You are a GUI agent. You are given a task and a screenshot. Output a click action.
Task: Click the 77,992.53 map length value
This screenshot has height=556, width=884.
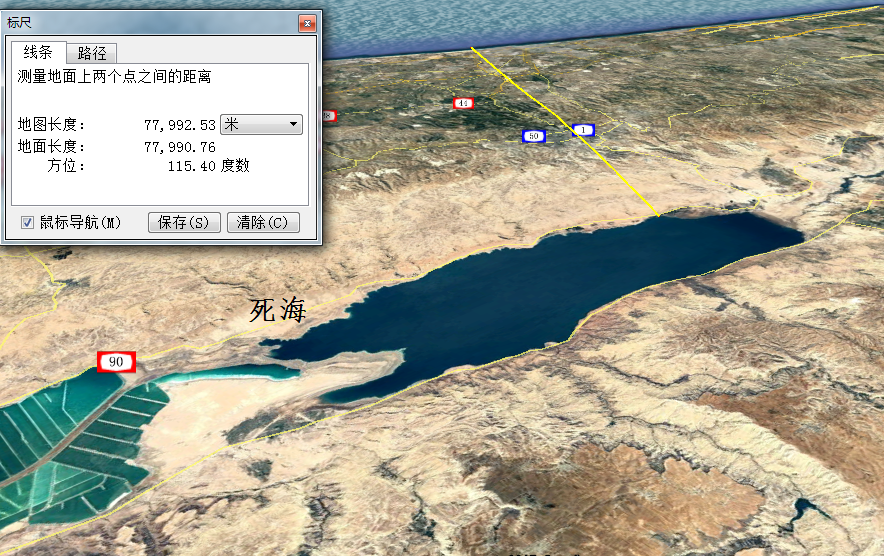(180, 125)
